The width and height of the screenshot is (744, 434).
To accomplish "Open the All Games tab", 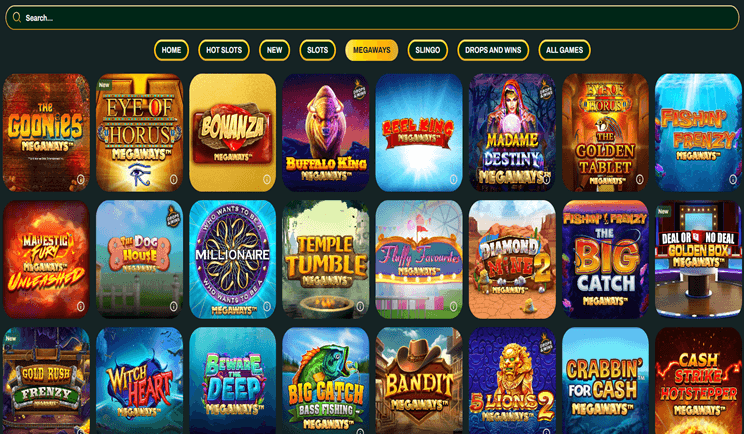I will click(564, 50).
